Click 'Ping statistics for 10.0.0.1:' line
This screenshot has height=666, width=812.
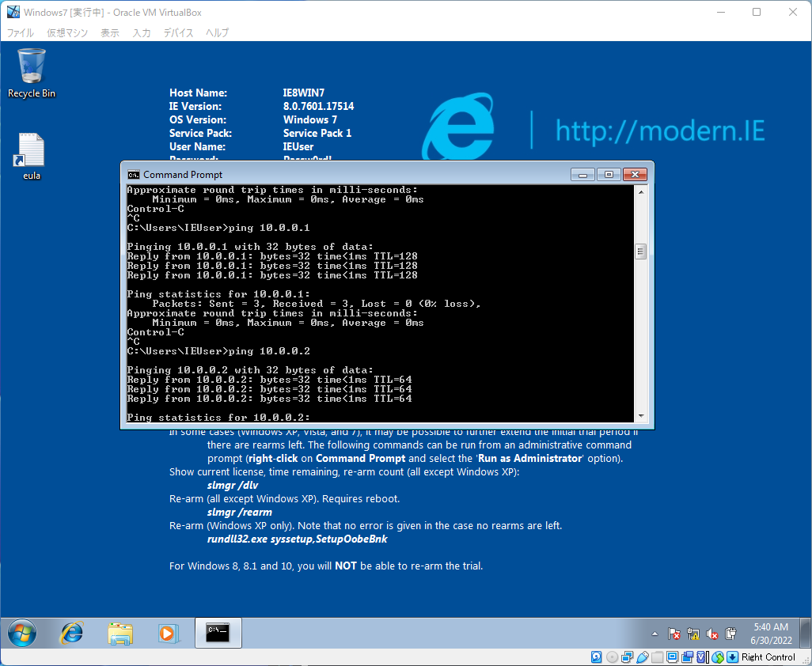coord(218,294)
